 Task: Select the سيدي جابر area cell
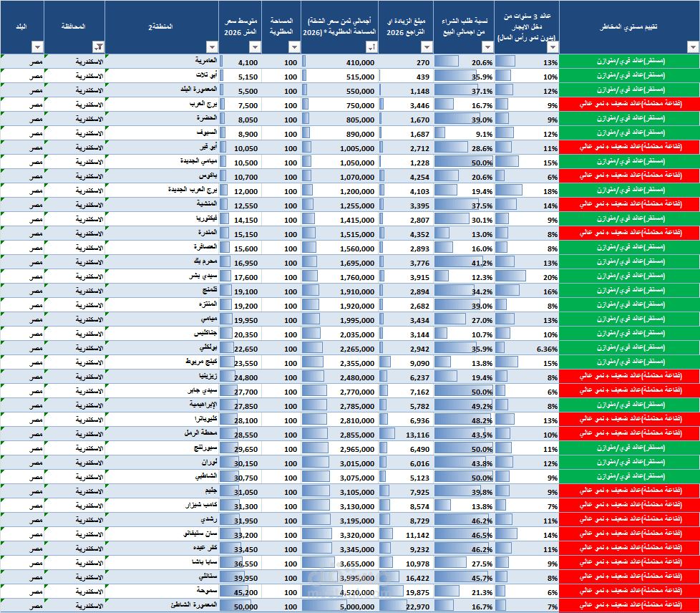(162, 391)
